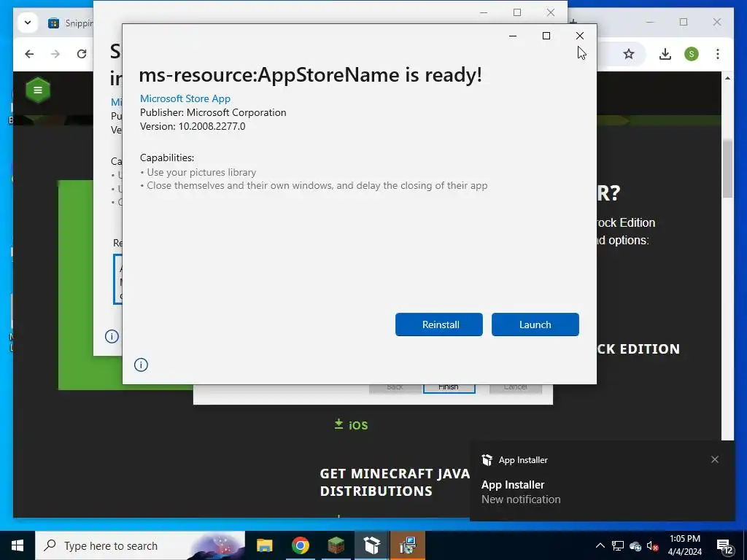747x560 pixels.
Task: Dismiss the App Installer notification
Action: [715, 459]
